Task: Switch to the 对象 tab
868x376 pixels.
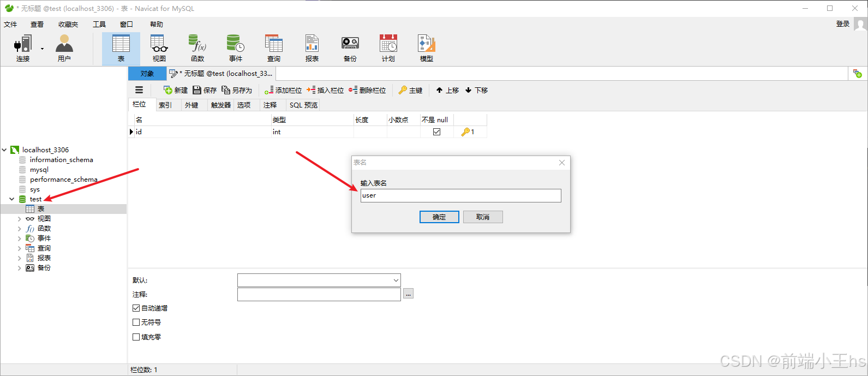Action: tap(147, 74)
